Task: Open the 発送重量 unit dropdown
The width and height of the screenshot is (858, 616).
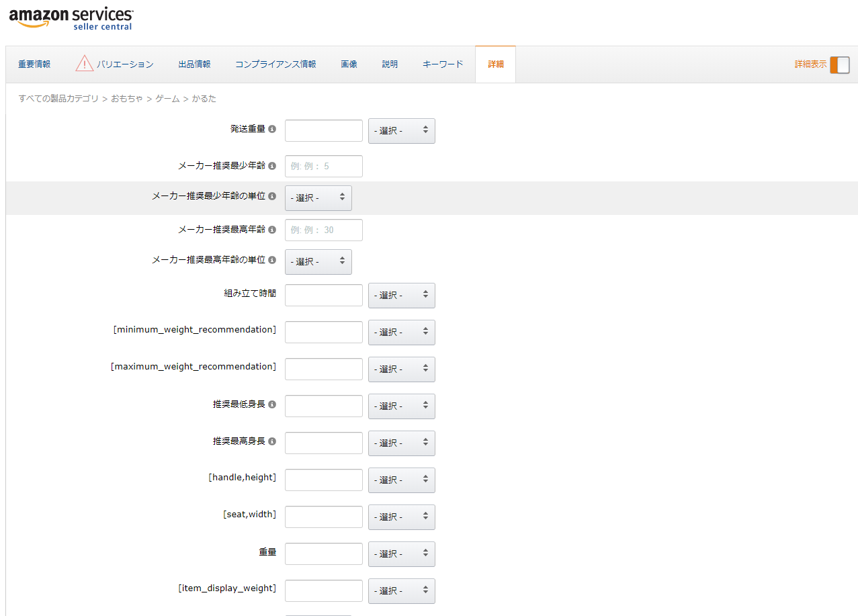Action: coord(401,131)
